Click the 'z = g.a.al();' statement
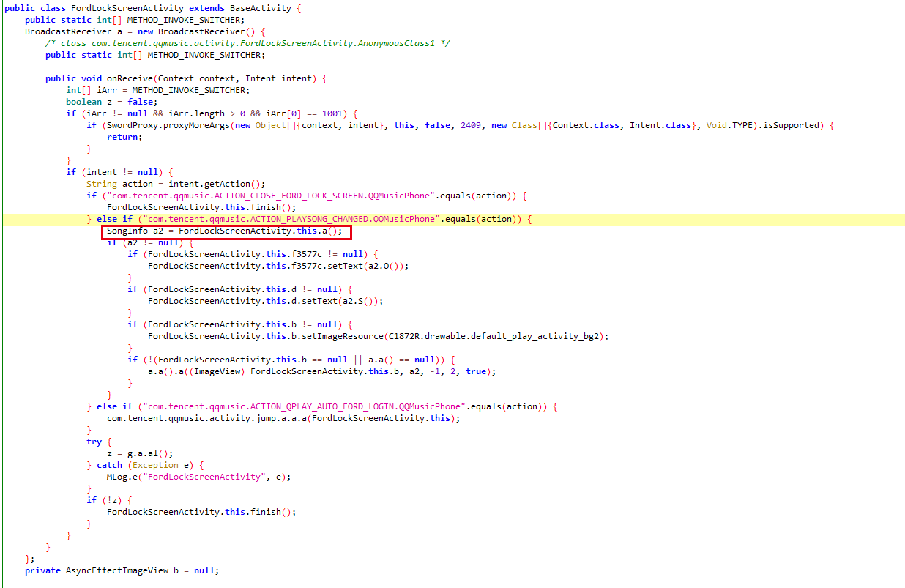Image resolution: width=905 pixels, height=588 pixels. tap(140, 453)
